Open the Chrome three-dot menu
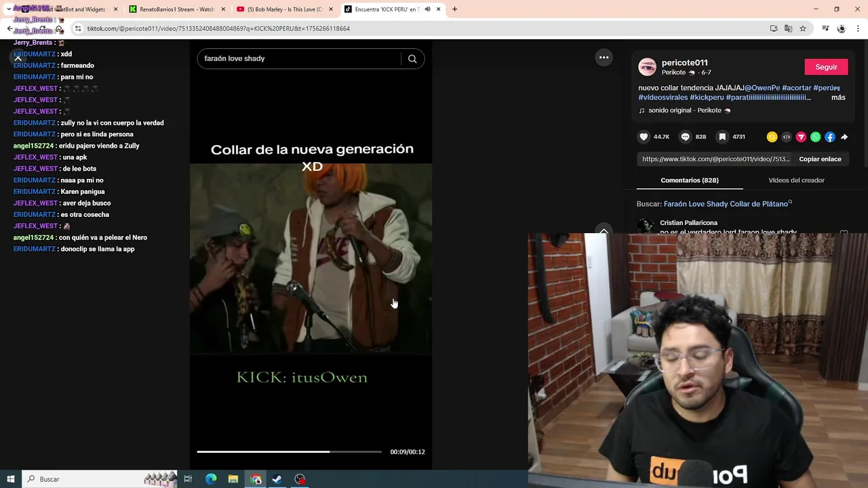The height and width of the screenshot is (488, 868). [x=859, y=28]
